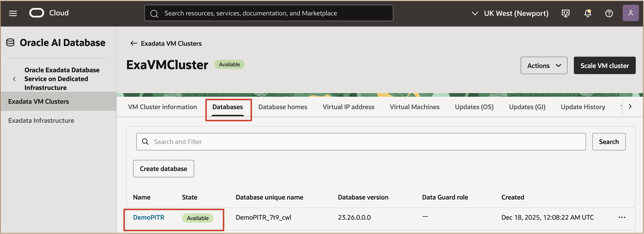Collapse Oracle Exadata Database Service menu chevron
Screen dimensions: 644x234
(x=14, y=79)
